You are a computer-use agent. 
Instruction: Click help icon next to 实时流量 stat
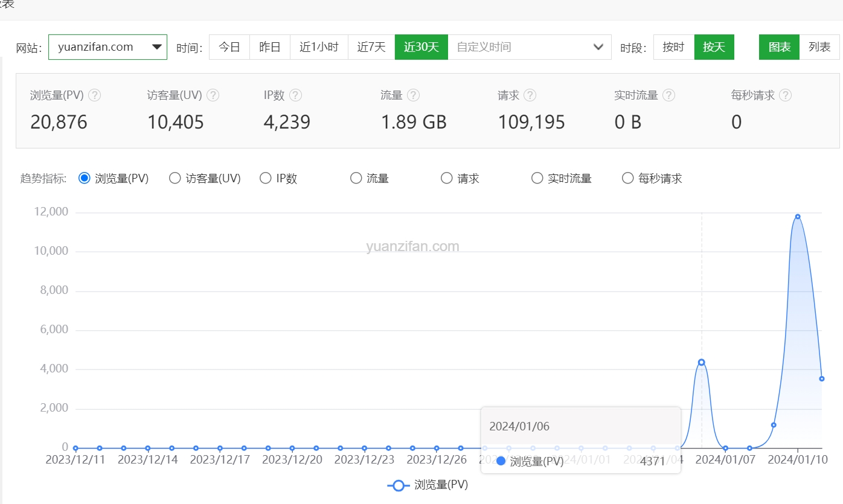[668, 95]
